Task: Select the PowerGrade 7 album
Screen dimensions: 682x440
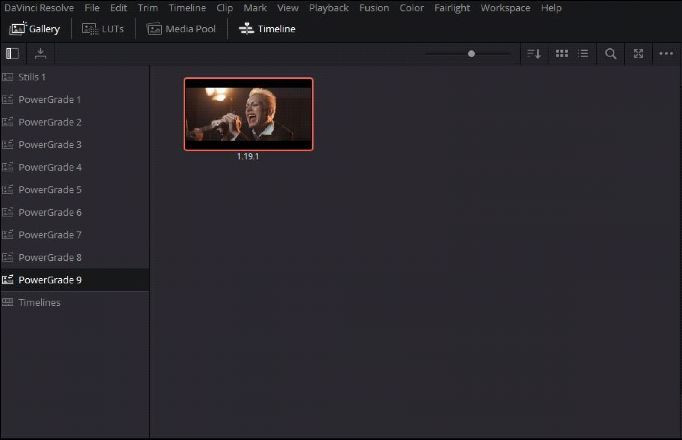Action: pos(75,235)
